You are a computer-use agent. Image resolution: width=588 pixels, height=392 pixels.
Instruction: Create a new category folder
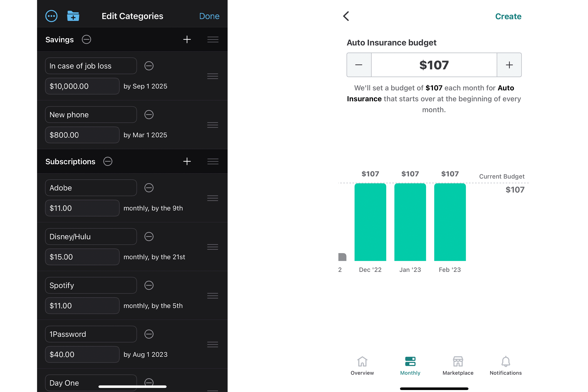[x=73, y=16]
